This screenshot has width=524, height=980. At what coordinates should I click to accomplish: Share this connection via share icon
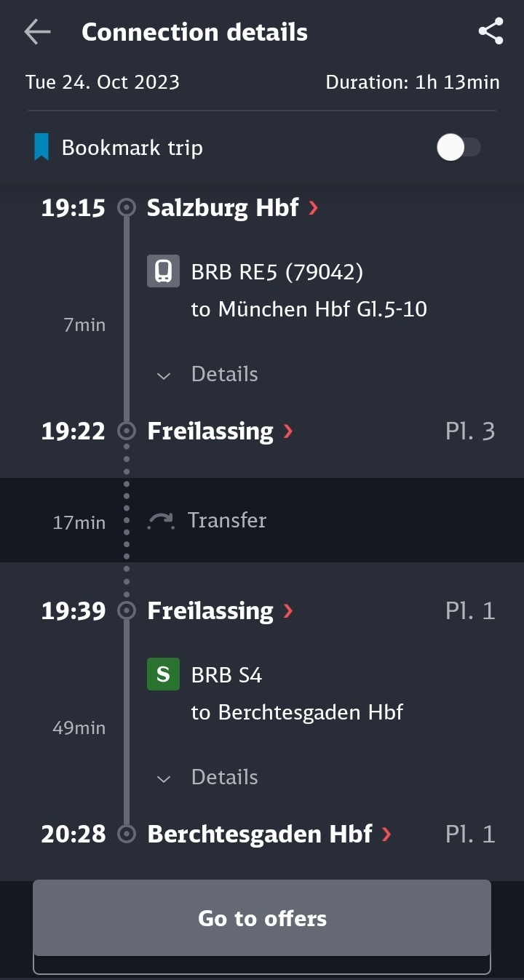coord(491,32)
